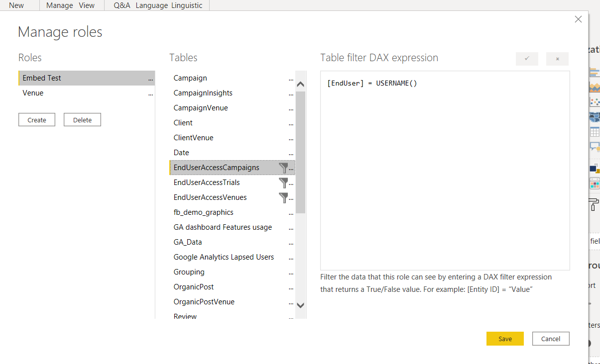
Task: Open ellipsis menu for fb_demo_graphics table
Action: [x=291, y=213]
